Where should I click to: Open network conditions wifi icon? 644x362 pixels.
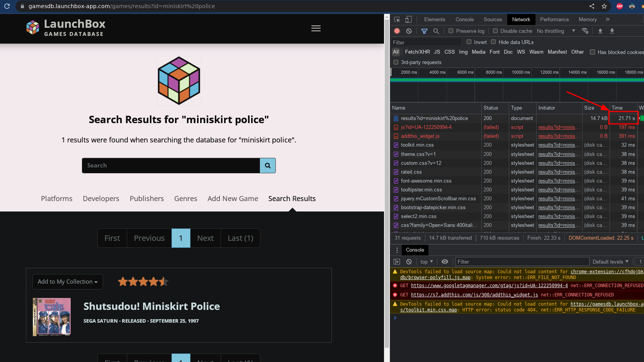coord(585,31)
